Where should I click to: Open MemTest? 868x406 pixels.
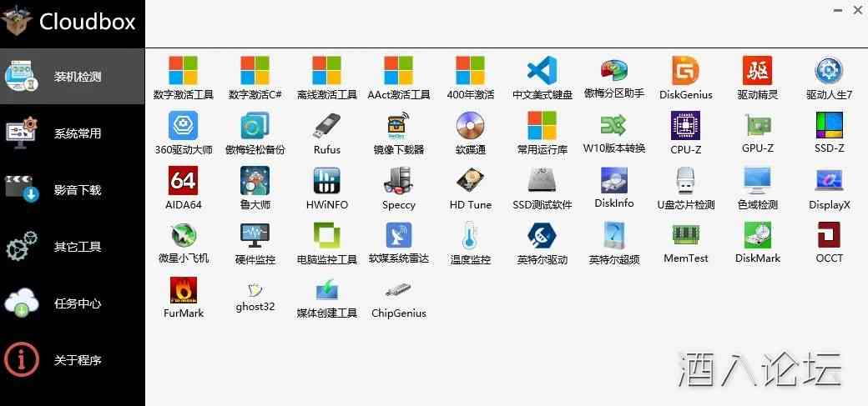(x=685, y=235)
